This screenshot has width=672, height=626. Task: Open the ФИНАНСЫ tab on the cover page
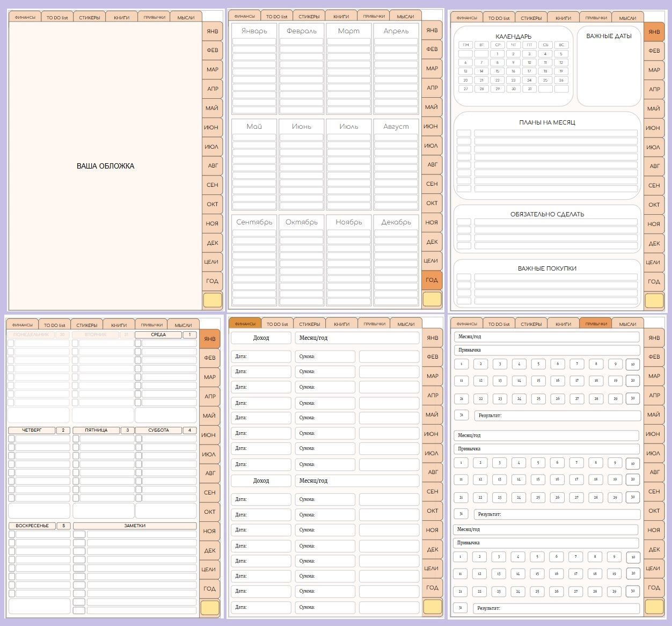(25, 17)
